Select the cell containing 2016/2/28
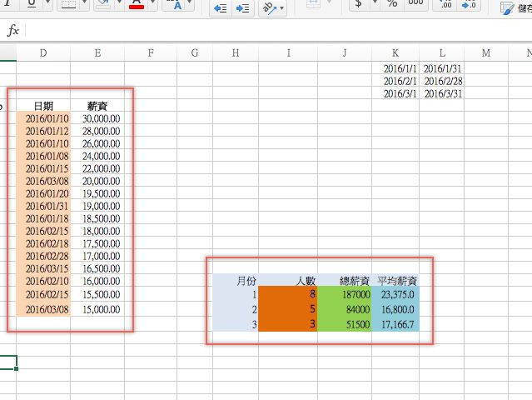The height and width of the screenshot is (400, 532). [442, 81]
